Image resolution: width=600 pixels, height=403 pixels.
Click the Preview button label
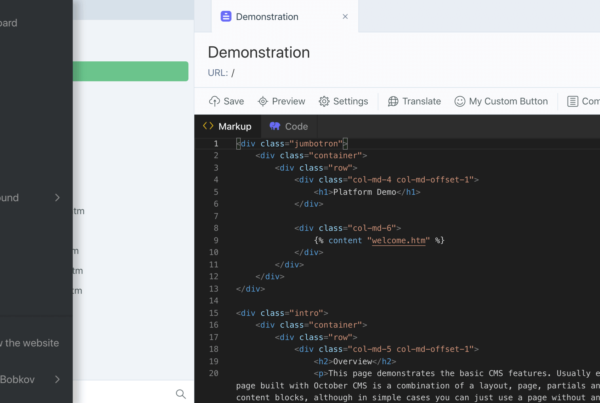point(289,101)
